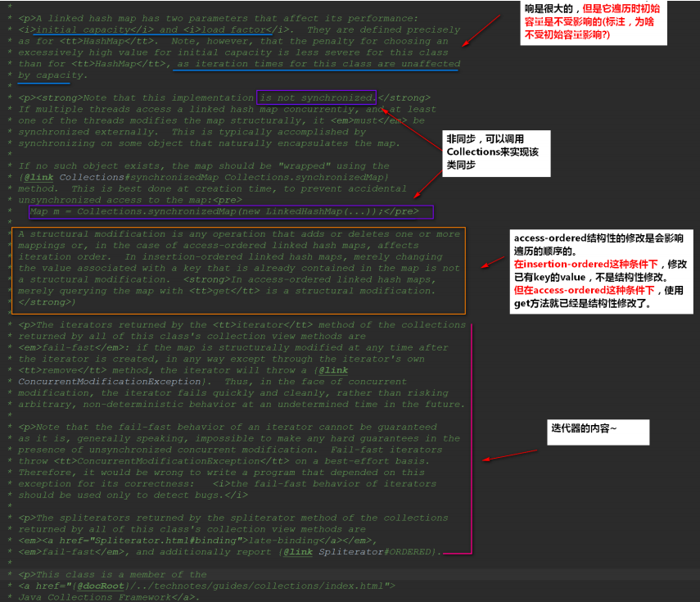
Task: Click the "</strong>)" closing tag line
Action: (47, 302)
